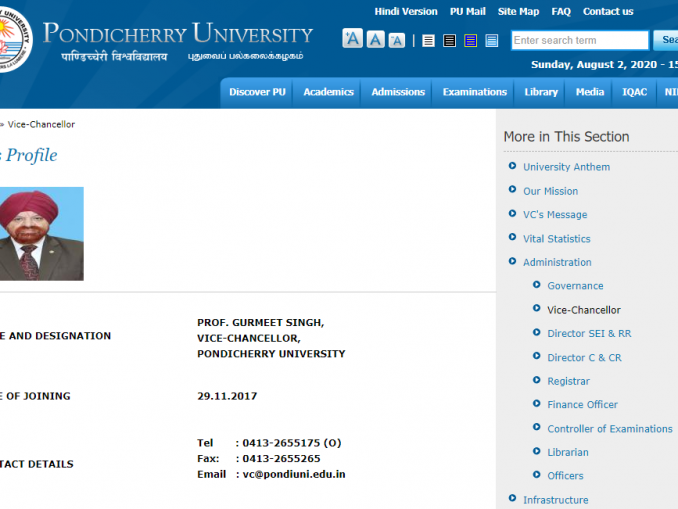Open Governance page

pos(575,286)
